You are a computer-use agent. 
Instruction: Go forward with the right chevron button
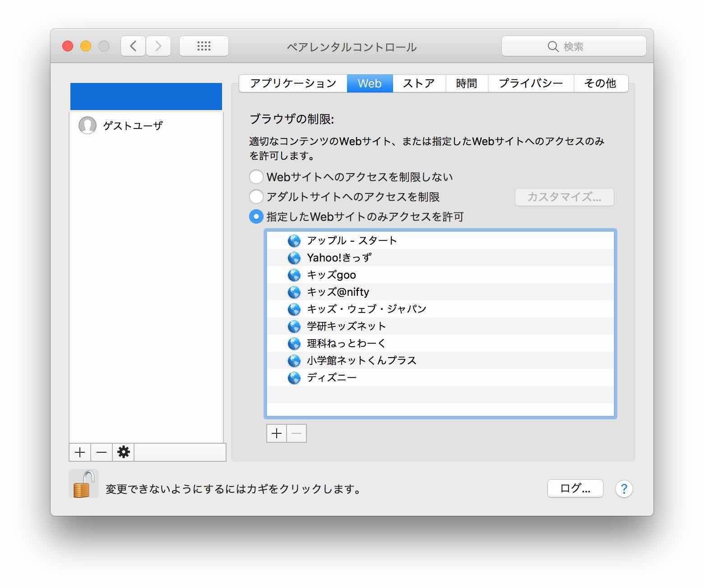158,46
